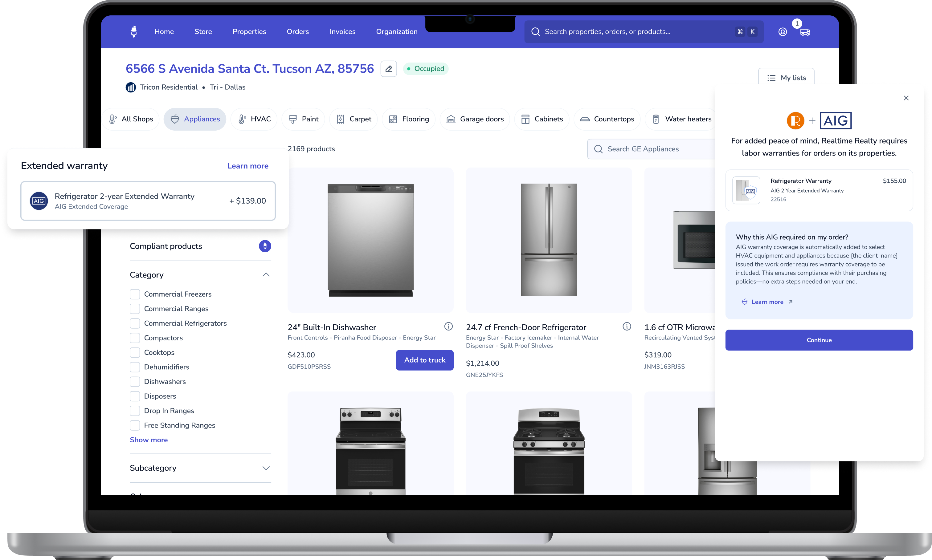Open the truck cart icon
Viewport: 932px width, 560px height.
[x=805, y=32]
